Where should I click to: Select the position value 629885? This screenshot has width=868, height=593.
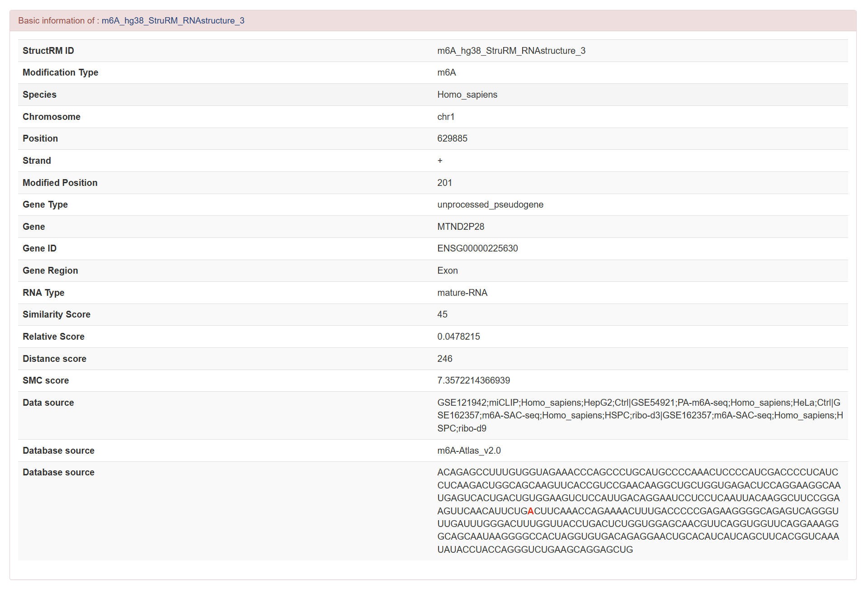click(x=452, y=138)
